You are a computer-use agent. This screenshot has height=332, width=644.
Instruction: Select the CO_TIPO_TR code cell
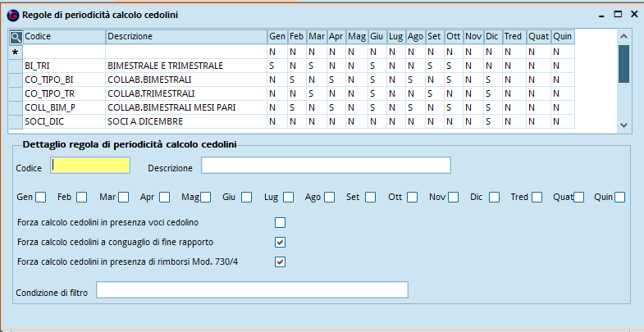tap(64, 93)
